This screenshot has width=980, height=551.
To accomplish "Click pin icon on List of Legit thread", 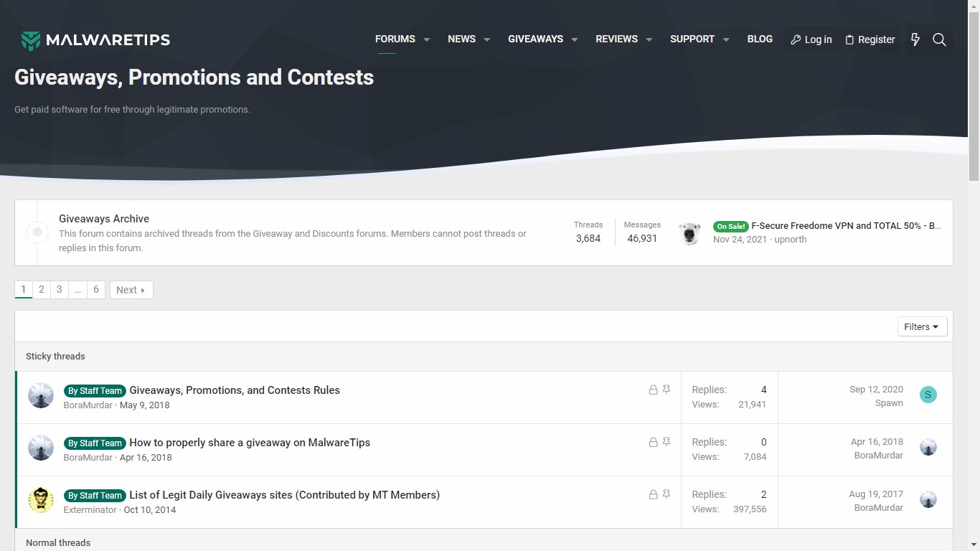I will (666, 494).
